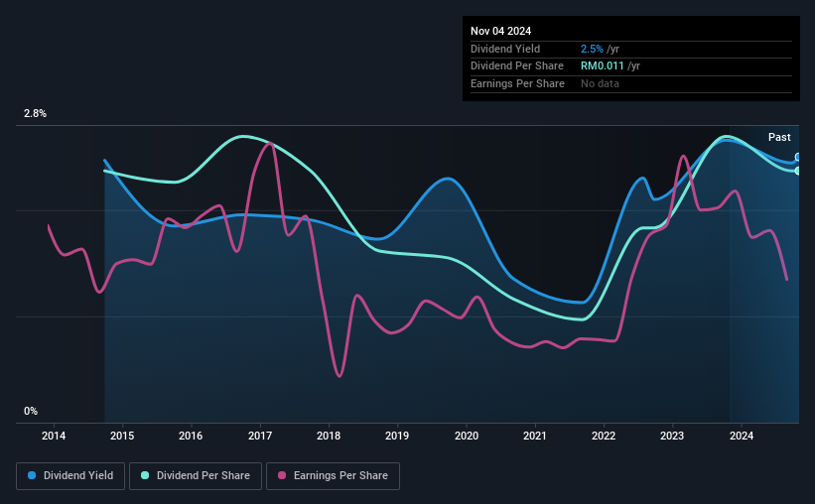
Task: Click the 2018 x-axis year label
Action: [329, 436]
